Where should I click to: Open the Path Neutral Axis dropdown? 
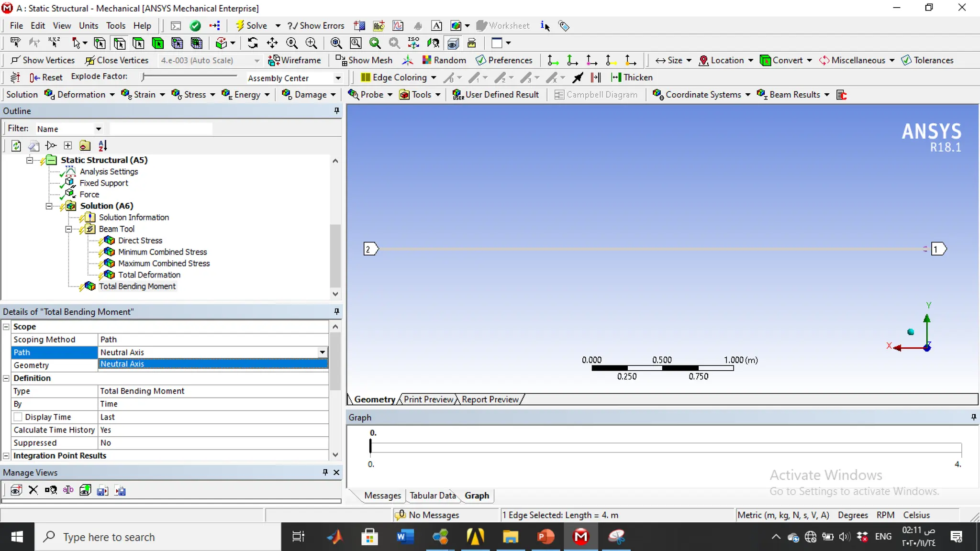click(x=323, y=353)
